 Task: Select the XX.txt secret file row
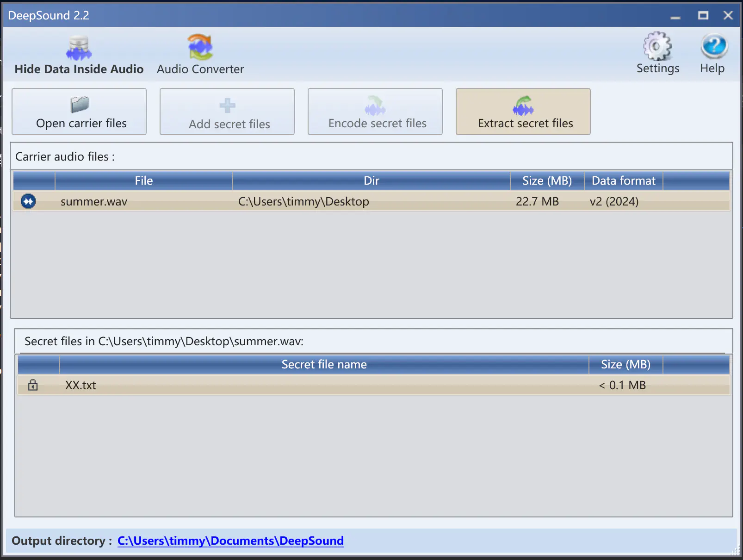(324, 385)
